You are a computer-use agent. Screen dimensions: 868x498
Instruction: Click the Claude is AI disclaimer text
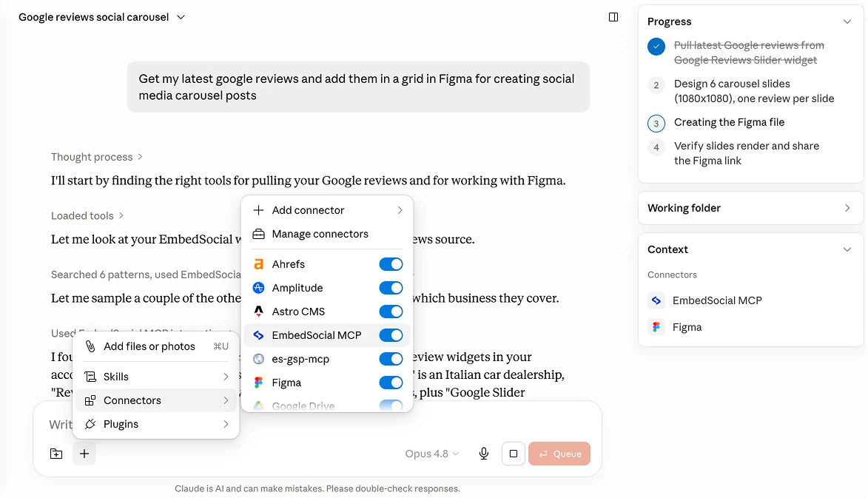pyautogui.click(x=317, y=488)
